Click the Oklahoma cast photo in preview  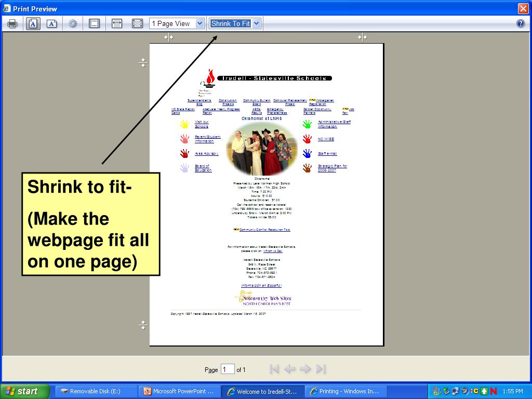262,149
